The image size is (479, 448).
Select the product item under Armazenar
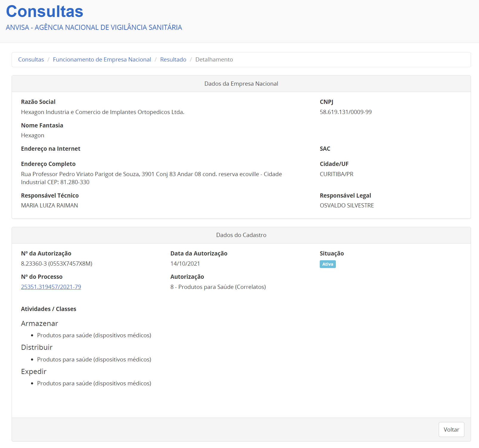click(x=94, y=335)
